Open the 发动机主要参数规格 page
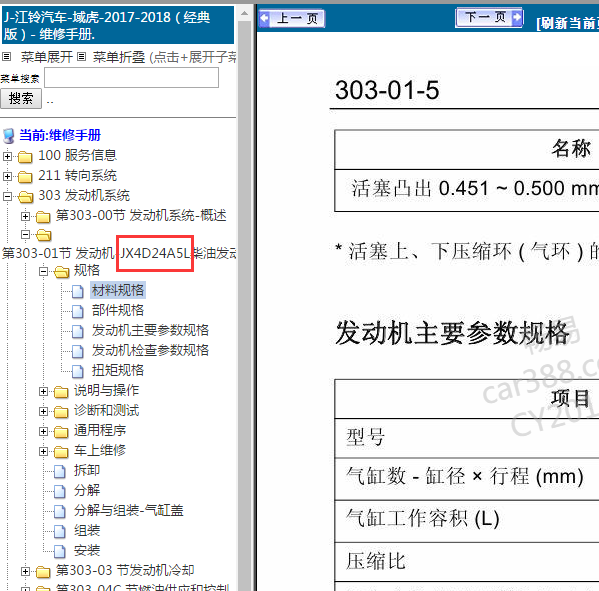 tap(150, 330)
